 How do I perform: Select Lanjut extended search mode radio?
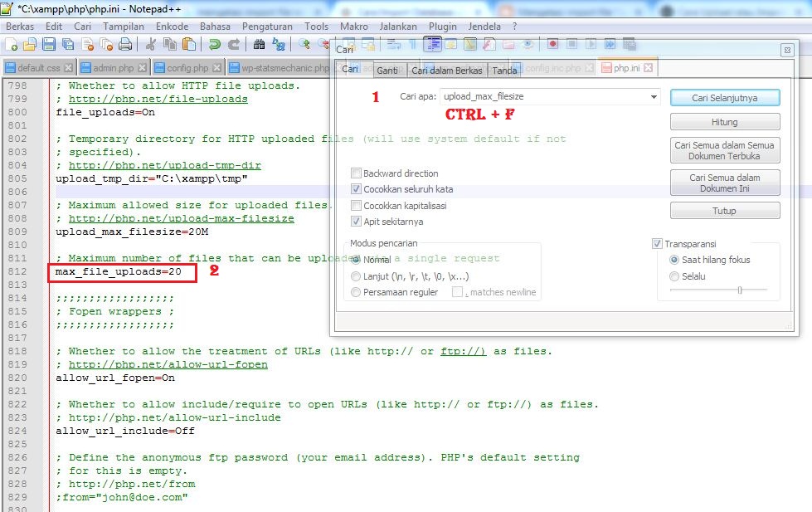click(356, 276)
